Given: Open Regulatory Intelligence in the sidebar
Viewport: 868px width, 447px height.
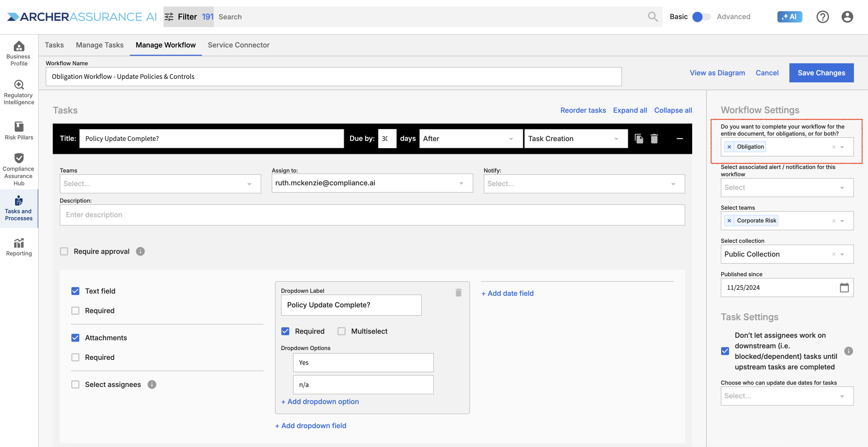Looking at the screenshot, I should point(19,92).
